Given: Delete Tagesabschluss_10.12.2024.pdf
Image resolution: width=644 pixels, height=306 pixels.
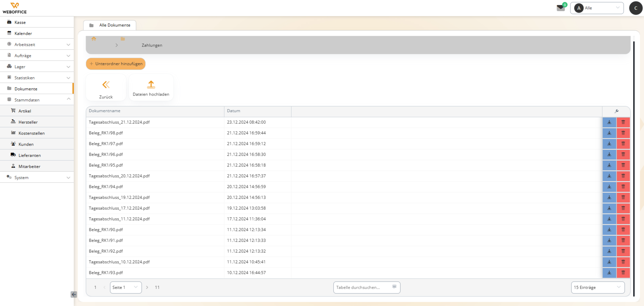Looking at the screenshot, I should click(623, 262).
